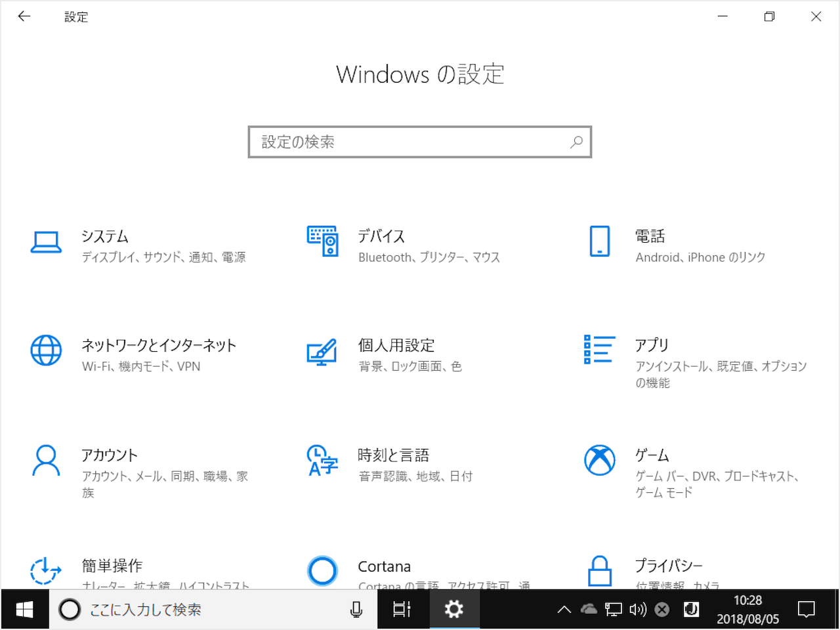This screenshot has height=630, width=840.
Task: Click the IME tray icon before the clock
Action: pyautogui.click(x=691, y=610)
